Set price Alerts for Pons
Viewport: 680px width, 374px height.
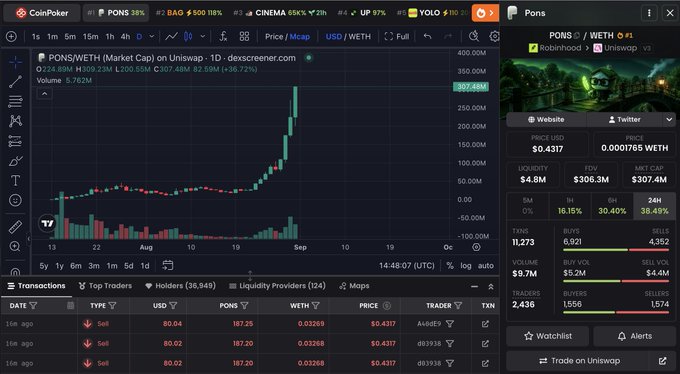point(634,336)
